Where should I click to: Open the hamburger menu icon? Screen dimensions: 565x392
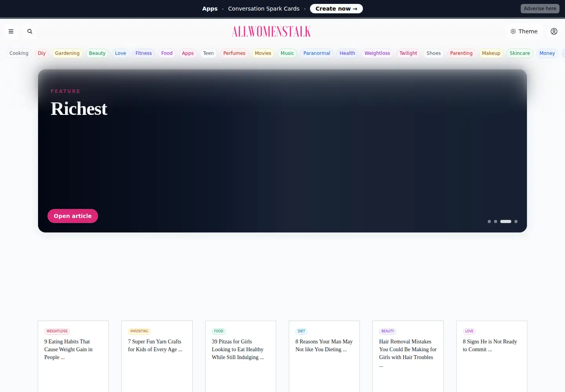(x=11, y=31)
